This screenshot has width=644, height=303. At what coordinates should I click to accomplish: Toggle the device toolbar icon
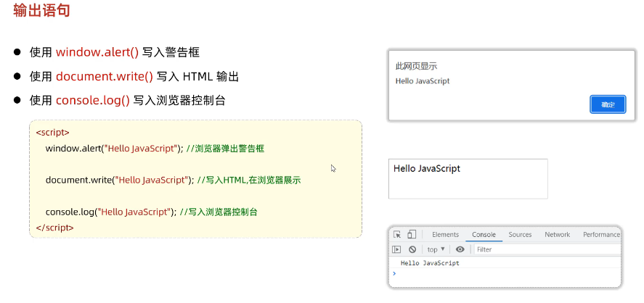[412, 235]
